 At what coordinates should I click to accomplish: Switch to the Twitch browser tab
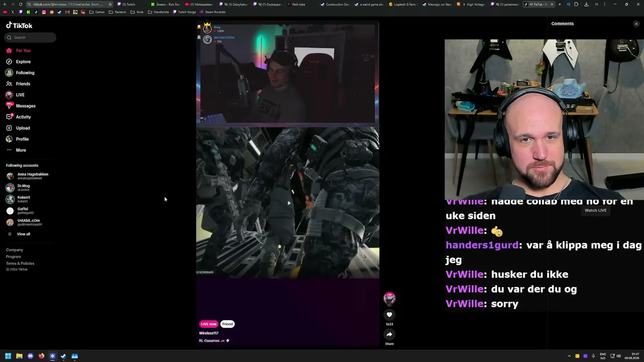(x=131, y=5)
